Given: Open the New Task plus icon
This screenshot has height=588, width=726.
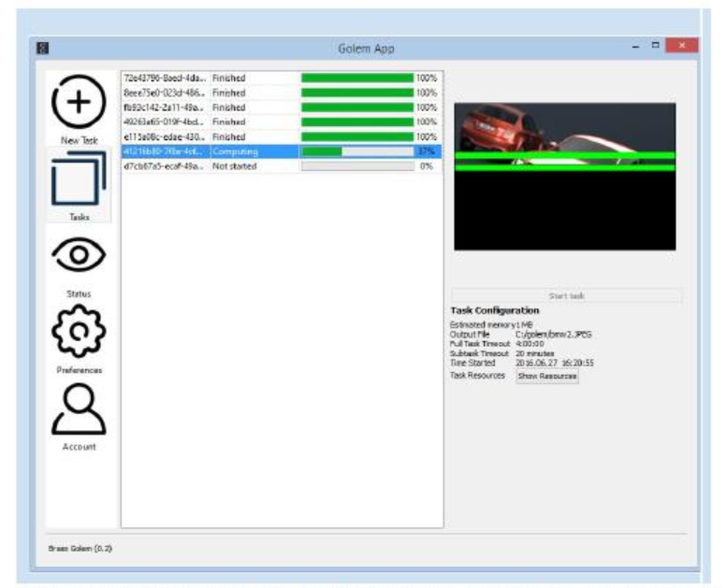Looking at the screenshot, I should click(79, 102).
